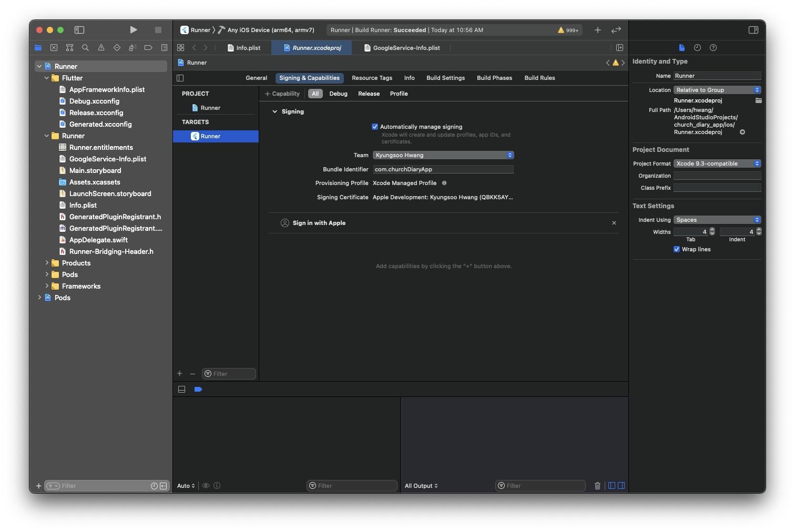The image size is (795, 532).
Task: Switch to the General tab
Action: pyautogui.click(x=257, y=78)
